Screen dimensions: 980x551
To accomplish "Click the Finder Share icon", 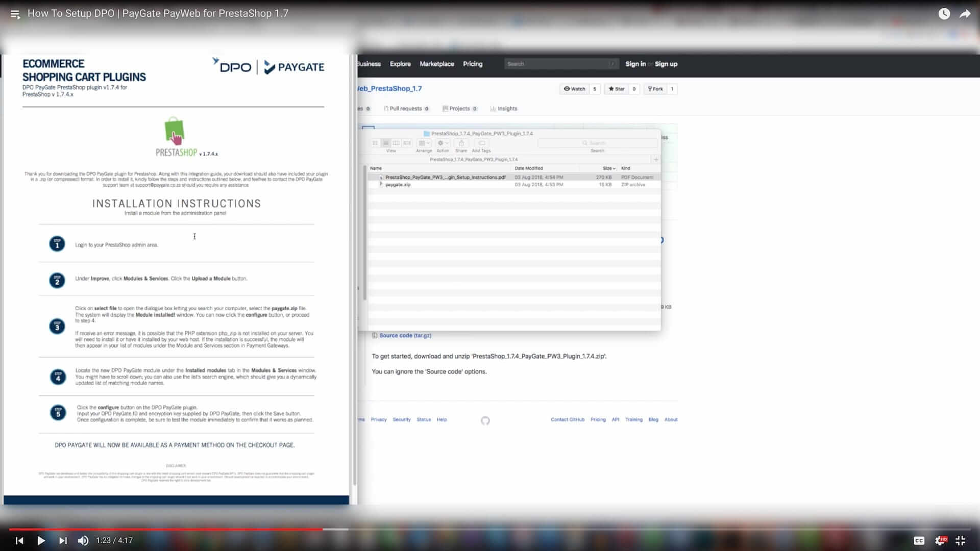I will click(461, 143).
